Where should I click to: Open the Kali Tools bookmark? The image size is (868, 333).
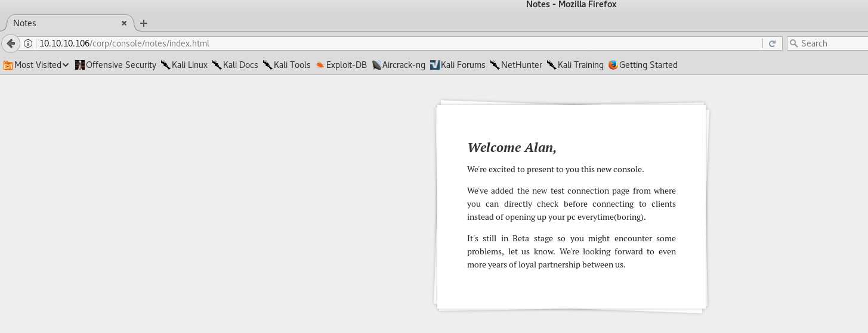coord(287,65)
